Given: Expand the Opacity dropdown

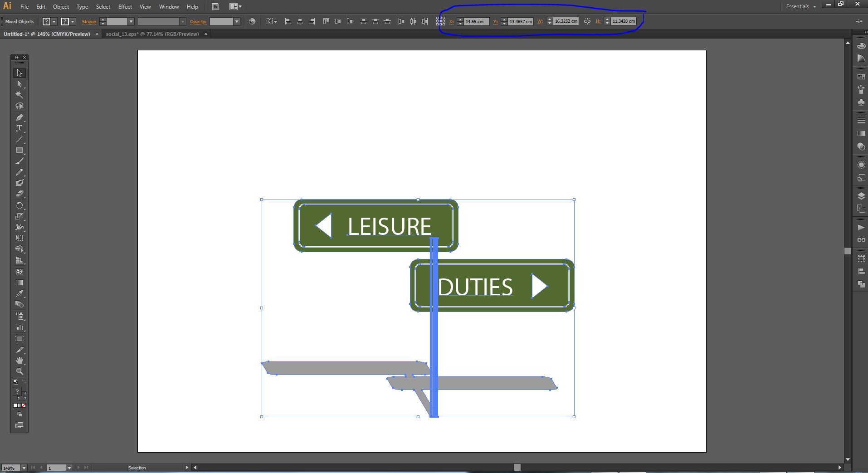Looking at the screenshot, I should tap(237, 21).
